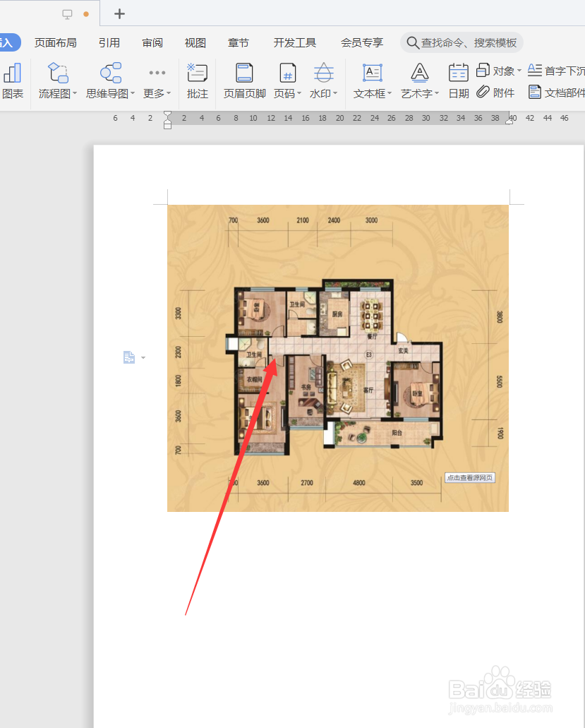Expand the layout options arrow beside image
Viewport: 585px width, 728px height.
point(143,357)
